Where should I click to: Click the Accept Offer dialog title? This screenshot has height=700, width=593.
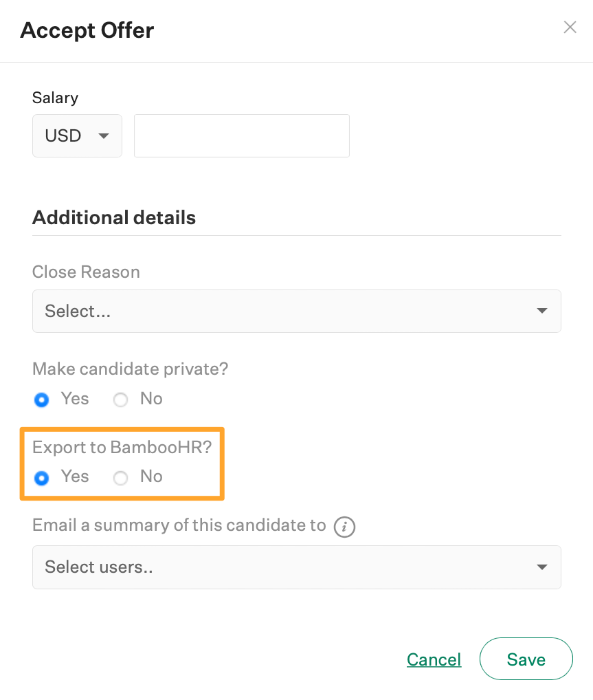pyautogui.click(x=87, y=30)
